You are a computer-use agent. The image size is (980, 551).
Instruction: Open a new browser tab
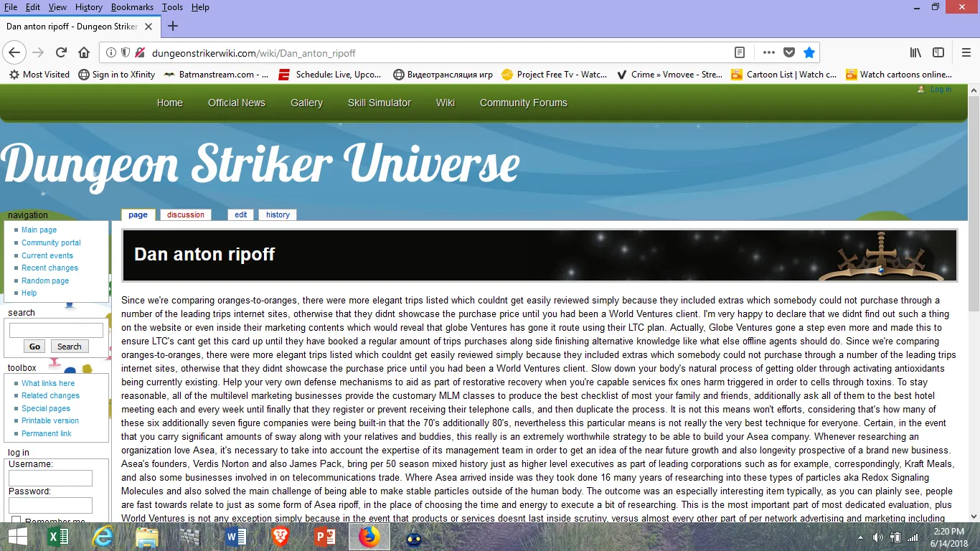pos(172,27)
